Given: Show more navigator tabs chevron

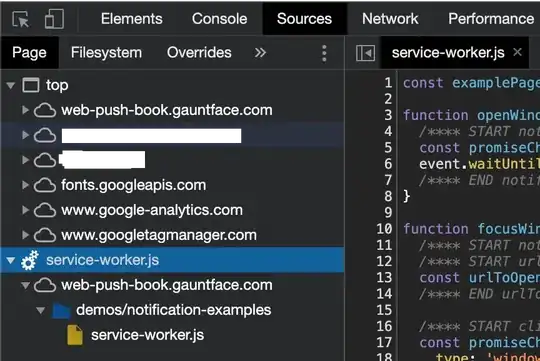Looking at the screenshot, I should (x=260, y=53).
